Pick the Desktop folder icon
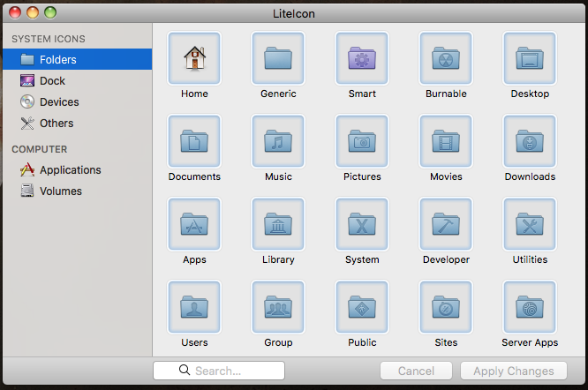 click(x=530, y=58)
